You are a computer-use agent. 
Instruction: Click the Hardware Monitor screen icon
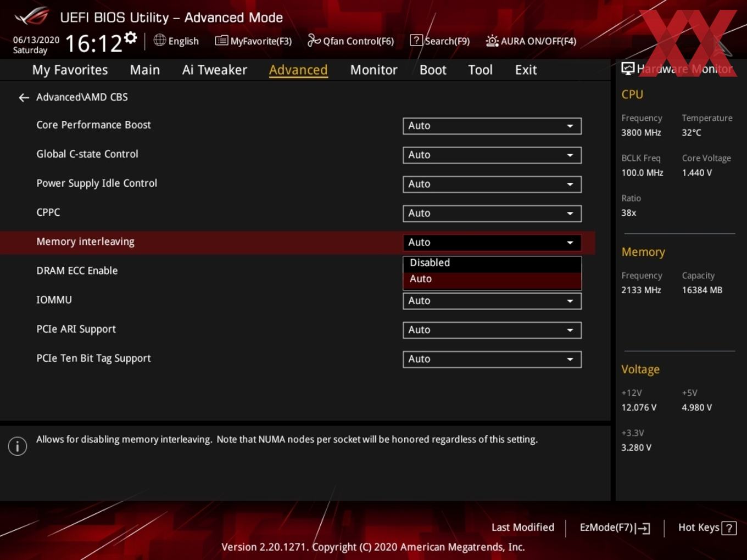click(628, 69)
